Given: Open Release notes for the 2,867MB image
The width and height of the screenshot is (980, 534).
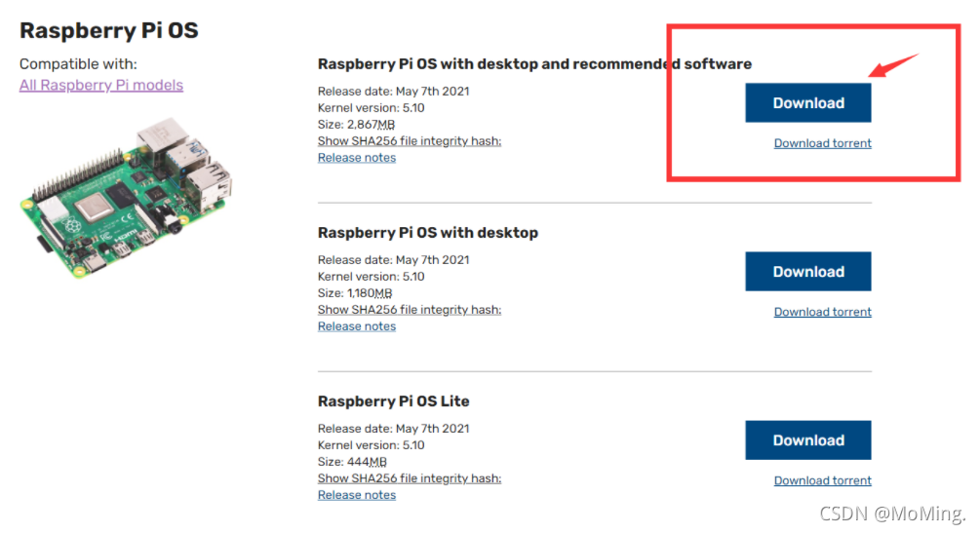Looking at the screenshot, I should coord(357,158).
